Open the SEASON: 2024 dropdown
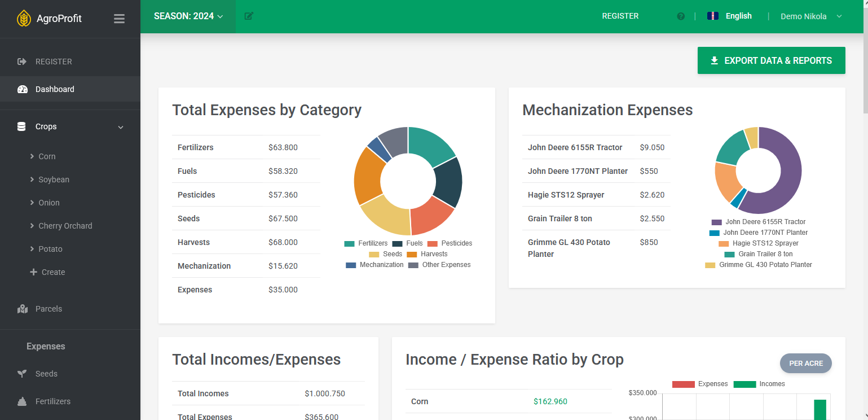The width and height of the screenshot is (868, 420). 187,16
